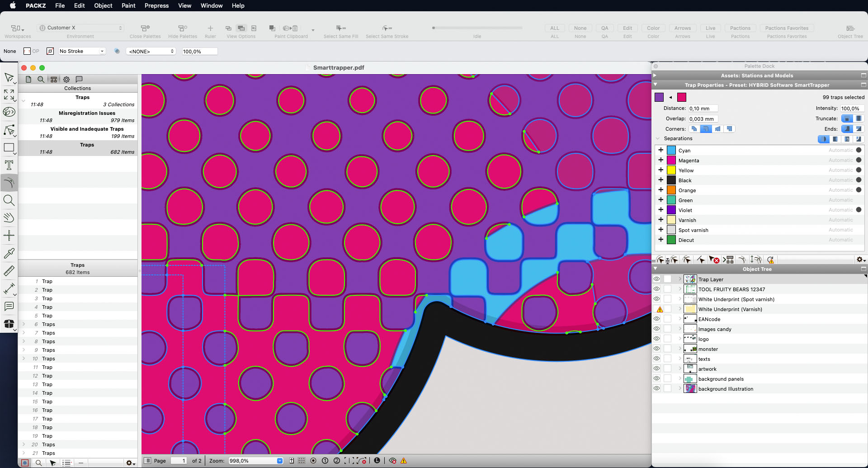Click Select Same Fill icon

point(340,28)
